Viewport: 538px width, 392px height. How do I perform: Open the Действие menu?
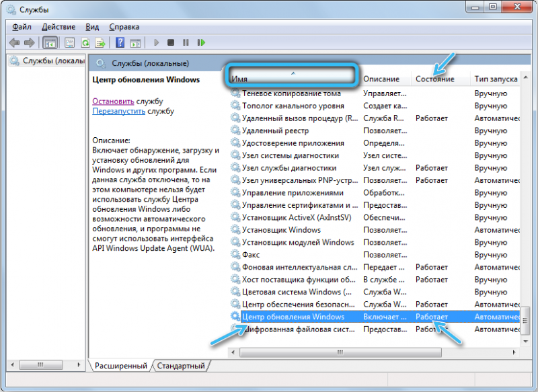coord(59,27)
